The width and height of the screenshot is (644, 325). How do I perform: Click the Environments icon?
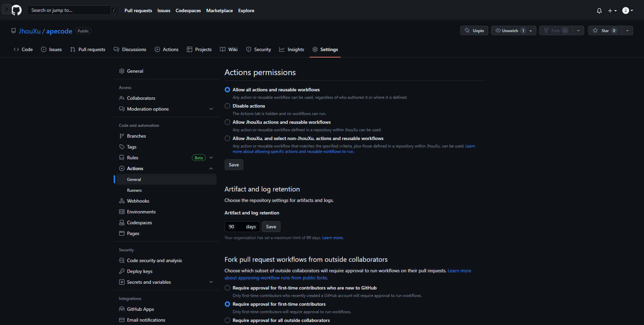point(122,212)
